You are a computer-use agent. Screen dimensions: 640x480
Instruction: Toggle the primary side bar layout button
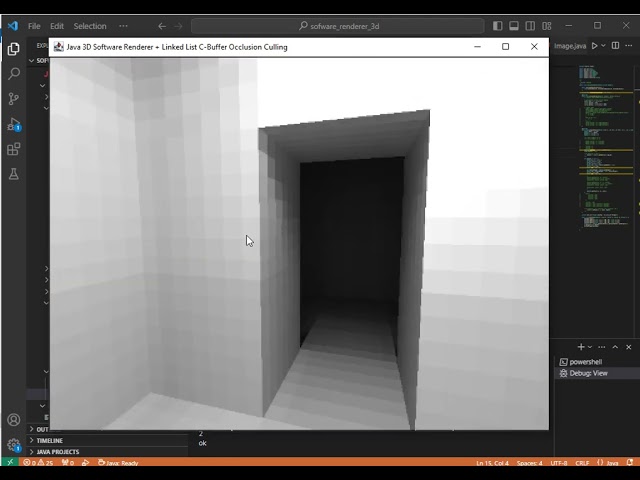(x=498, y=26)
